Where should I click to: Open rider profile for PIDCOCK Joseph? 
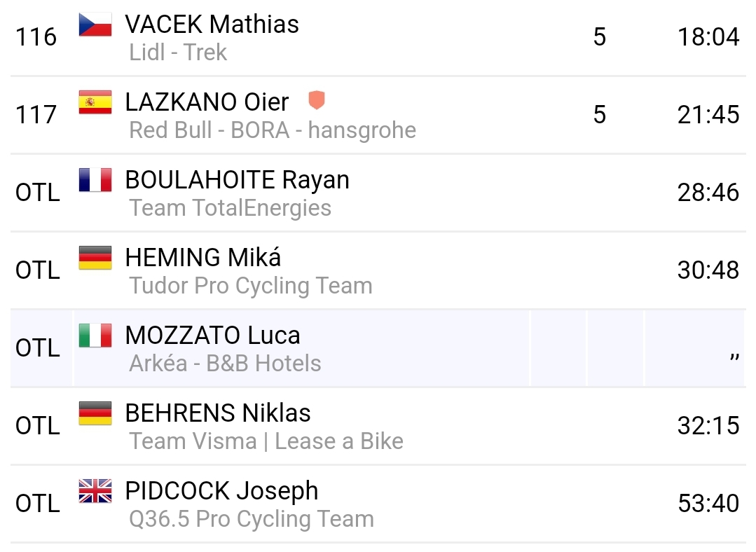point(221,491)
